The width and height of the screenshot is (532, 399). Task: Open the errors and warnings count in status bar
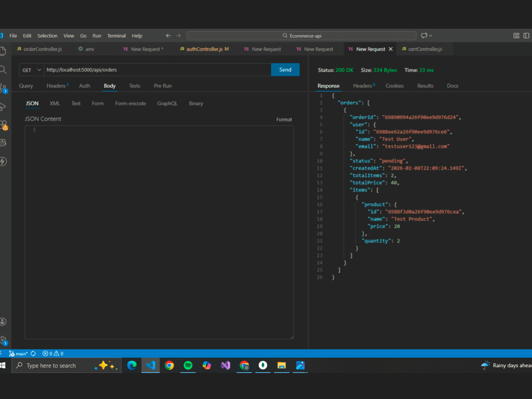point(53,354)
